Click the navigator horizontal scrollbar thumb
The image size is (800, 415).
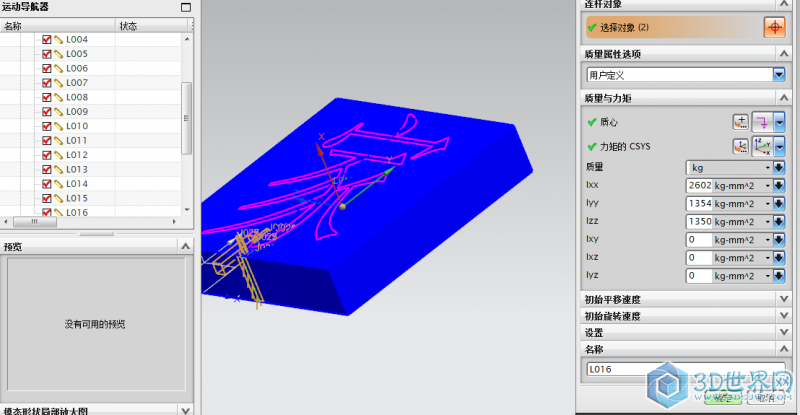coord(35,222)
